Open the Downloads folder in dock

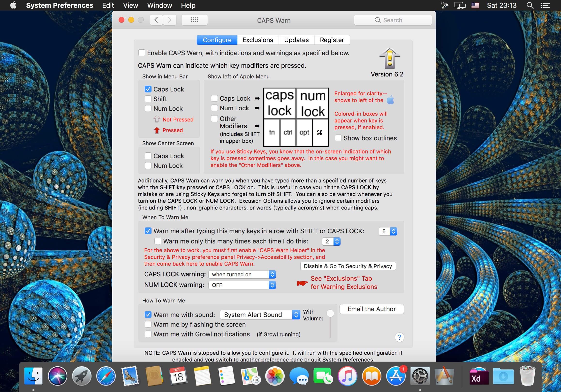[503, 376]
